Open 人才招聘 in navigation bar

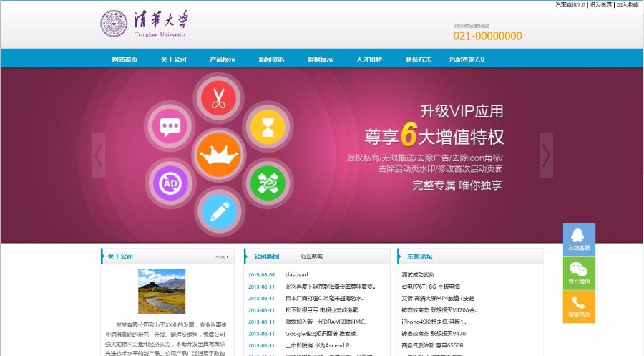[369, 59]
